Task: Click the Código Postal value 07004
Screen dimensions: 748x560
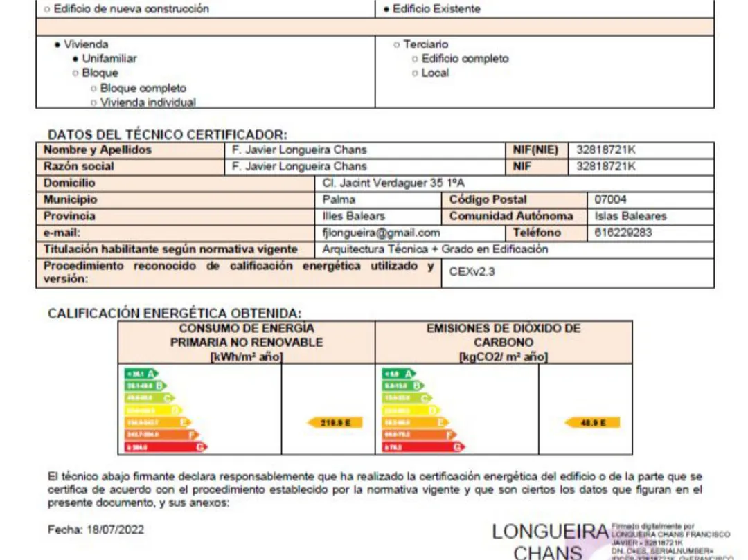Action: click(x=610, y=199)
